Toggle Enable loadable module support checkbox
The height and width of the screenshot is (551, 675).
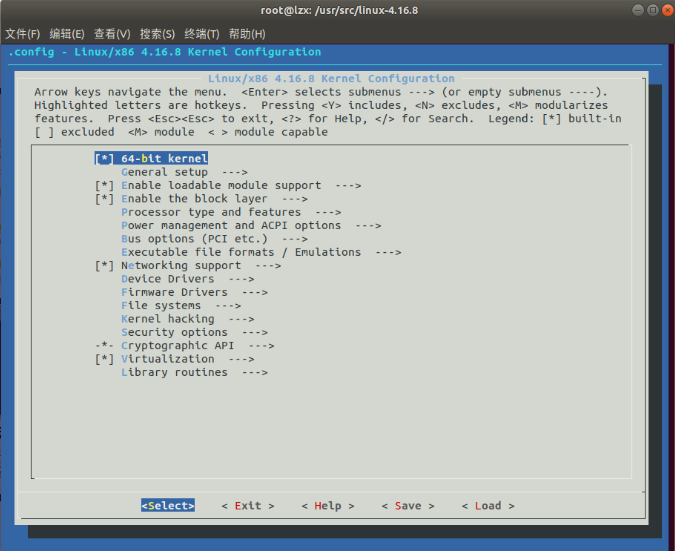(104, 186)
